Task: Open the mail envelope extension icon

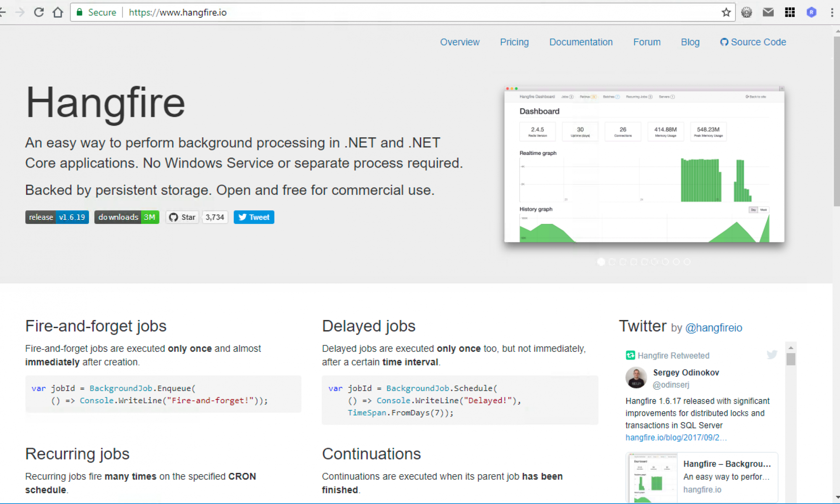Action: pos(768,12)
